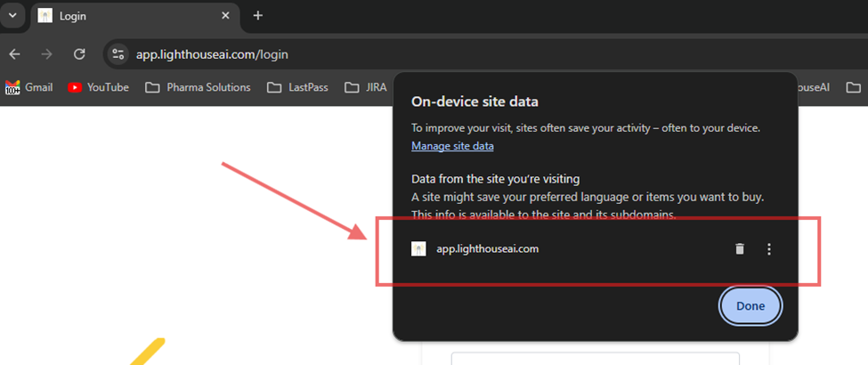Open the Manage site data link
The height and width of the screenshot is (365, 868).
(x=452, y=146)
